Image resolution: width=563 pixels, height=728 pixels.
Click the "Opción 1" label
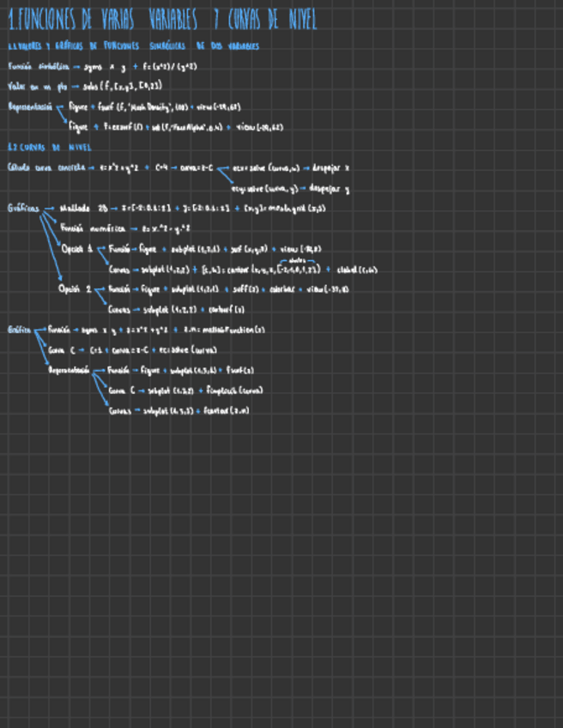click(77, 249)
